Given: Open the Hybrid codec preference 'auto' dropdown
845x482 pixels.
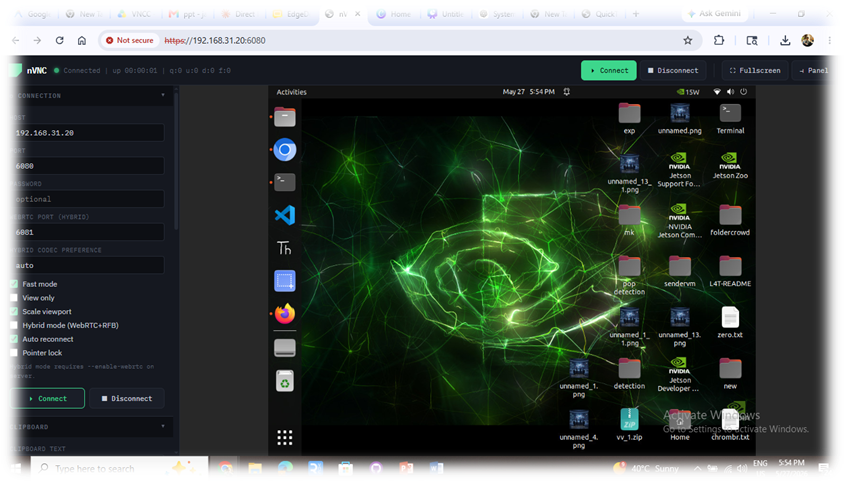Looking at the screenshot, I should click(88, 265).
